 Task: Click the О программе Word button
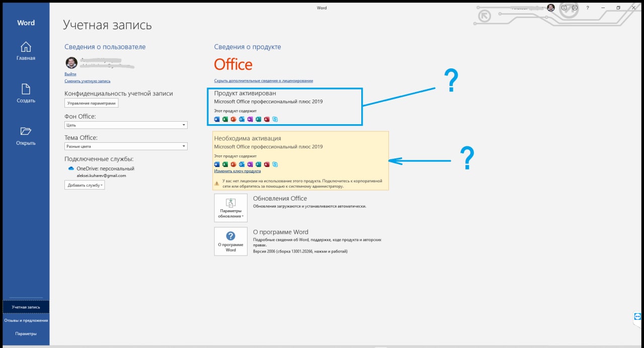pyautogui.click(x=230, y=241)
